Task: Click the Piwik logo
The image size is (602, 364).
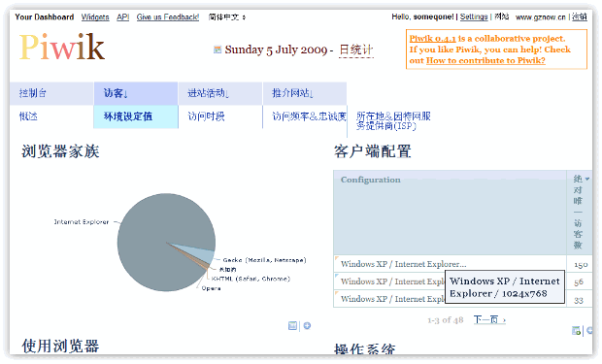Action: 62,47
